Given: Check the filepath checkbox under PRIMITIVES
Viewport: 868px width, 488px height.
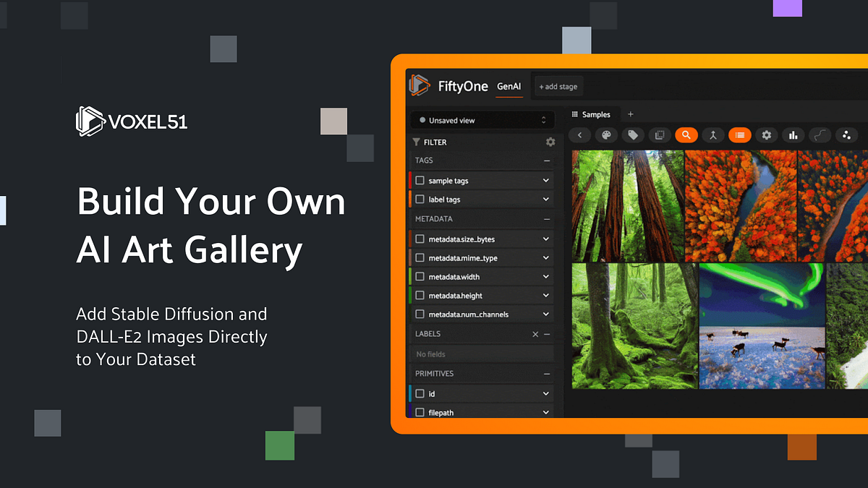Looking at the screenshot, I should pos(420,412).
